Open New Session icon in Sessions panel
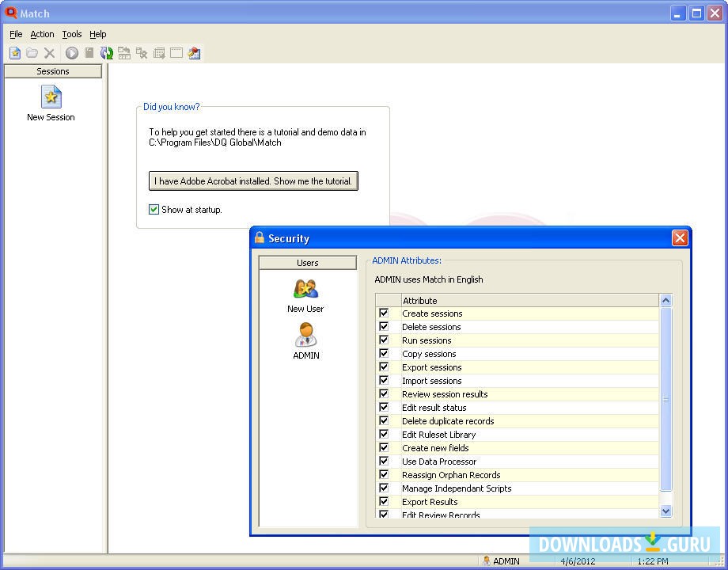The height and width of the screenshot is (570, 728). tap(51, 96)
